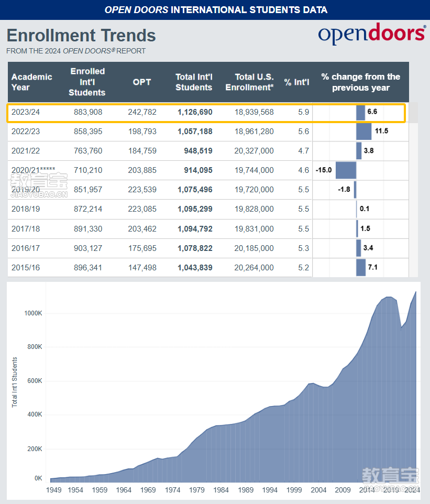Click the Enrollment Trends heading
This screenshot has height=504, width=430.
(81, 35)
